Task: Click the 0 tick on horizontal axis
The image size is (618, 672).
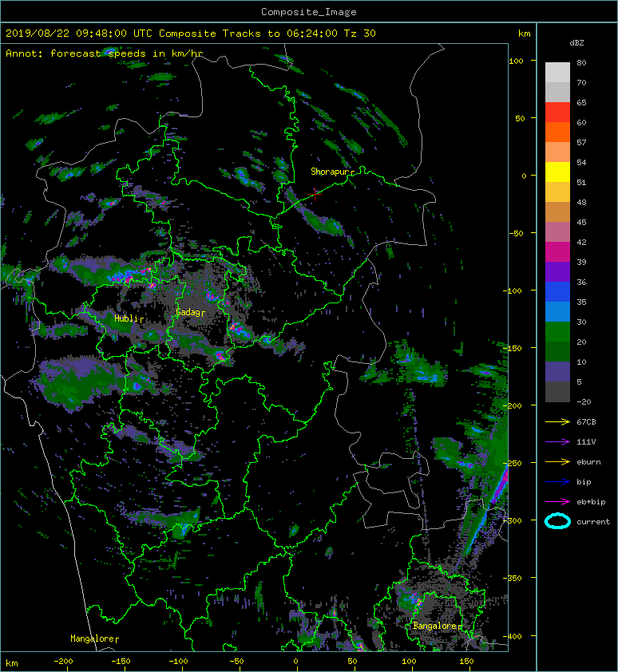Action: [295, 662]
